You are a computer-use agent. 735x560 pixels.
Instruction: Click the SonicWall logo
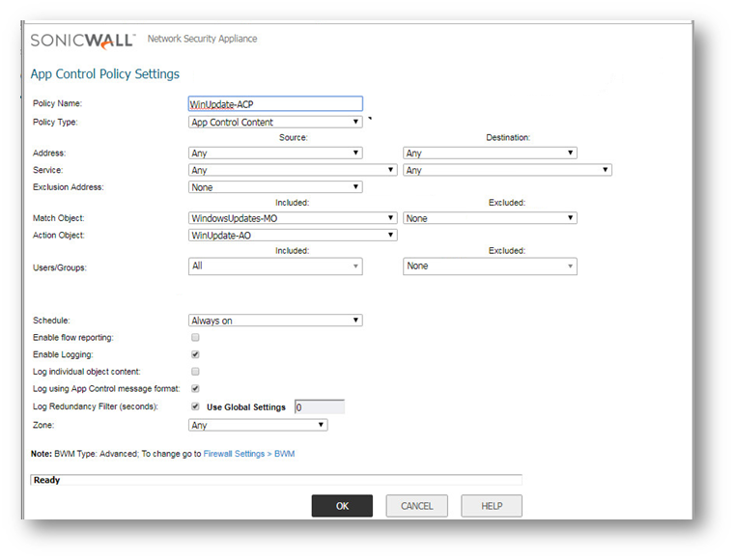83,41
